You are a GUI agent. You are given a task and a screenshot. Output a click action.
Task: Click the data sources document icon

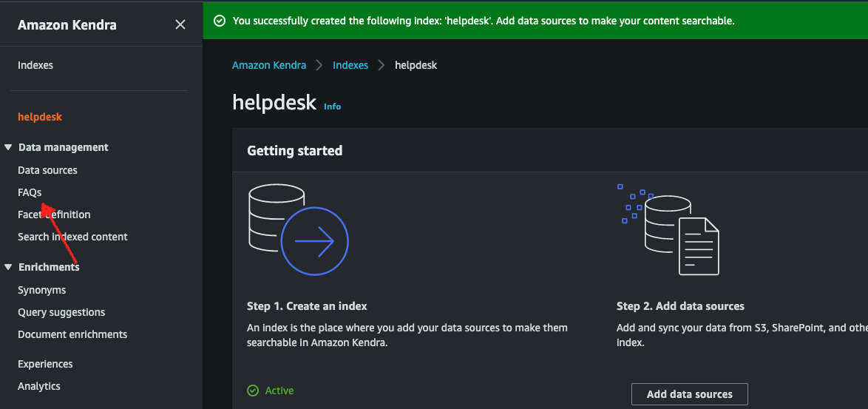[669, 229]
